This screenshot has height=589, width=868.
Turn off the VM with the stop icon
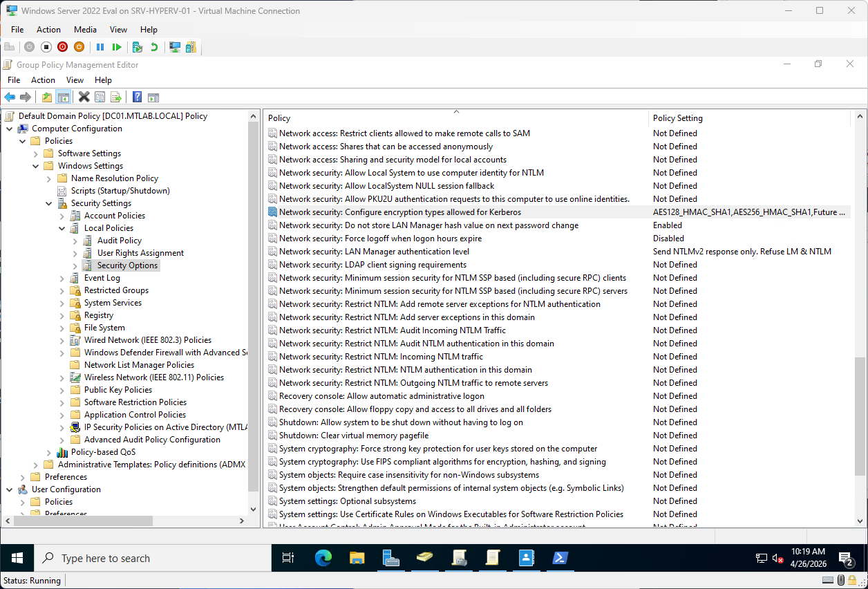point(46,47)
